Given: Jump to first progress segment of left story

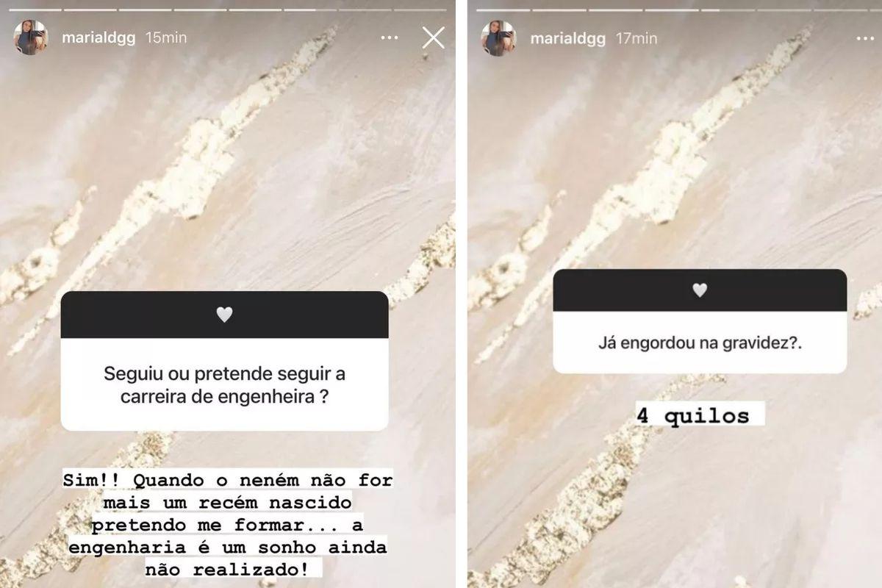Looking at the screenshot, I should pyautogui.click(x=35, y=10).
